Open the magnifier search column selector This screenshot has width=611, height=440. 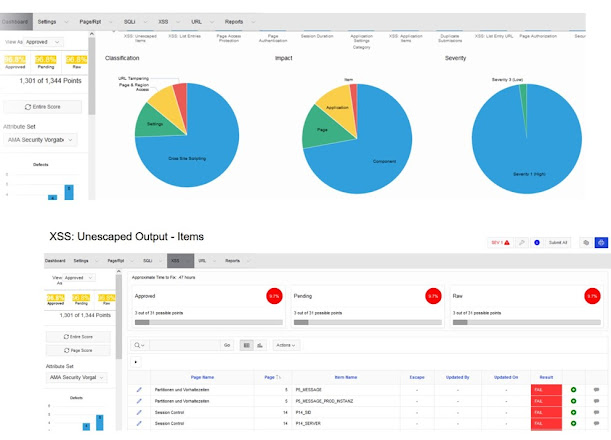click(139, 345)
